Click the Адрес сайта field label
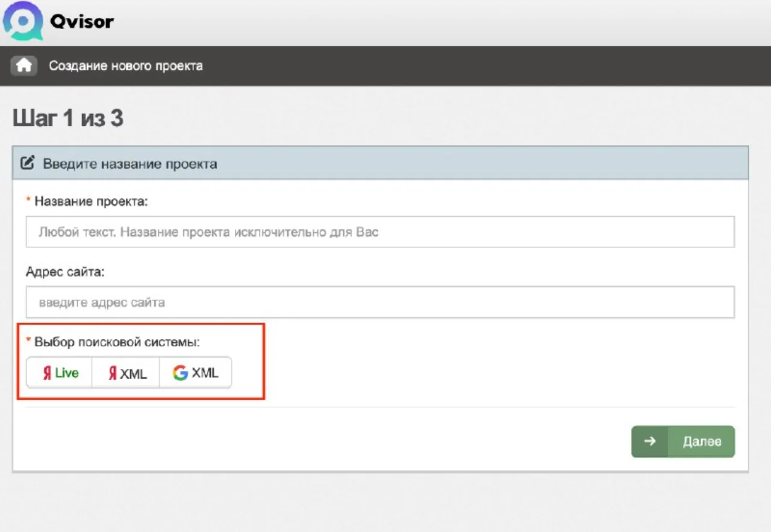Image resolution: width=771 pixels, height=532 pixels. (65, 272)
